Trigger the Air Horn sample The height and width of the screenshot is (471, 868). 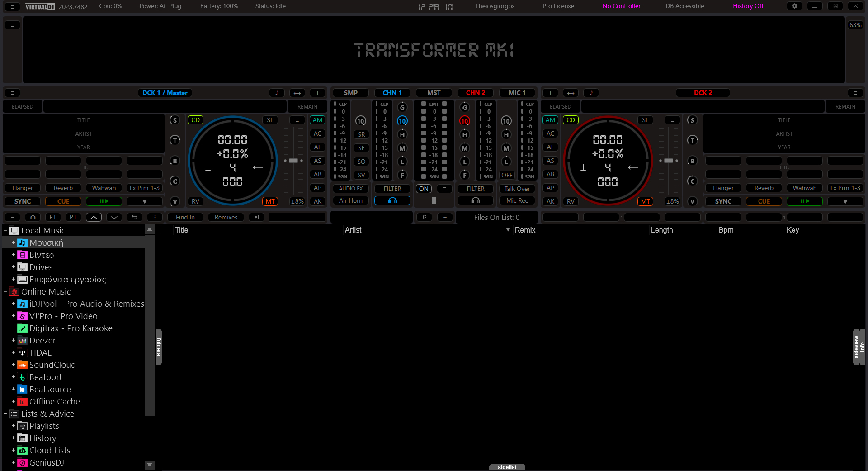coord(351,200)
